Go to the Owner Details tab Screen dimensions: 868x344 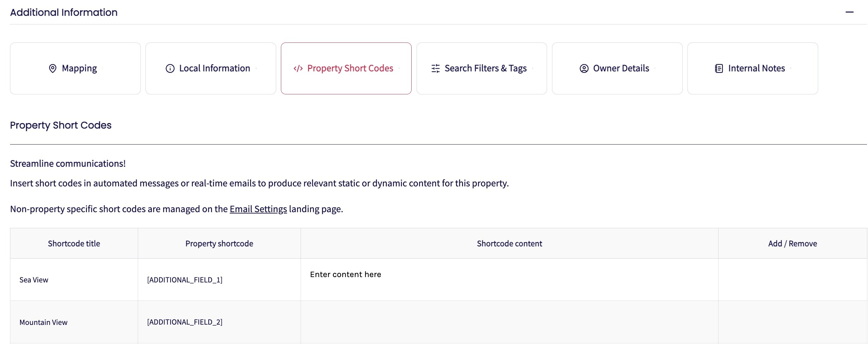617,69
